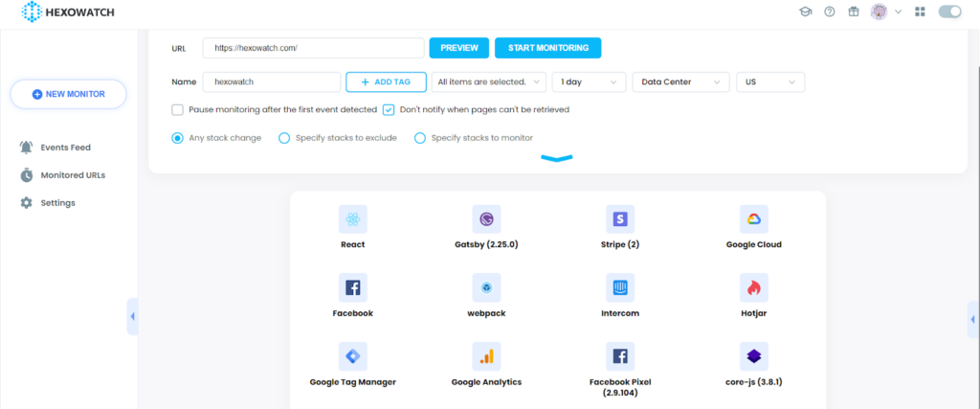Uncheck Don't notify when pages can't be retrieved

(389, 110)
